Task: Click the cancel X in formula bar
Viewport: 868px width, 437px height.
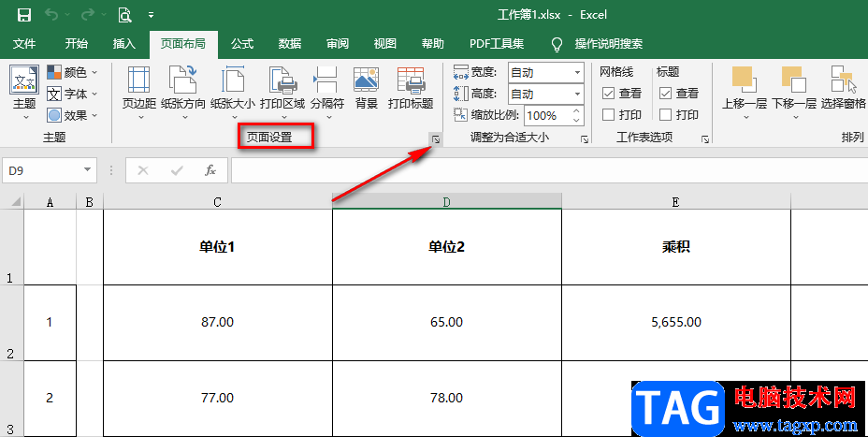Action: pos(143,170)
